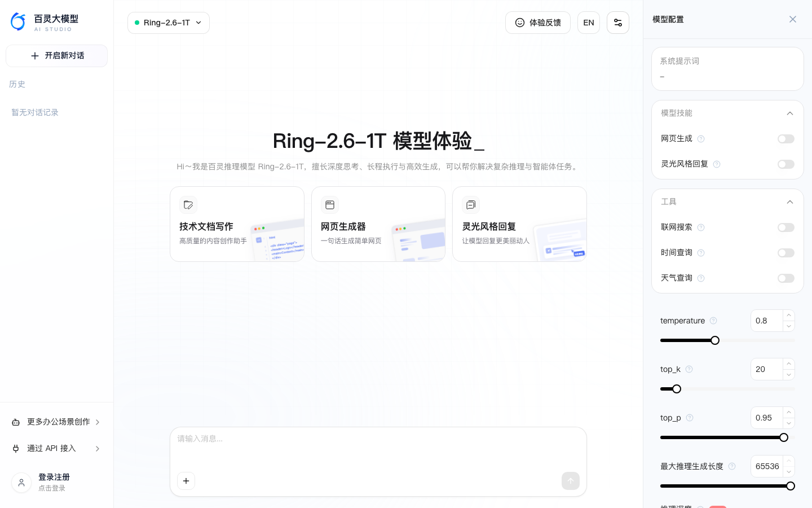
Task: Click the plug icon beside 通过 API 接入
Action: [x=16, y=449]
